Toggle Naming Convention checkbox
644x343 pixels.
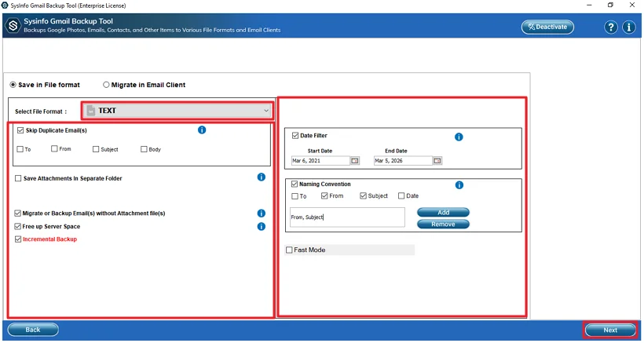pyautogui.click(x=295, y=184)
